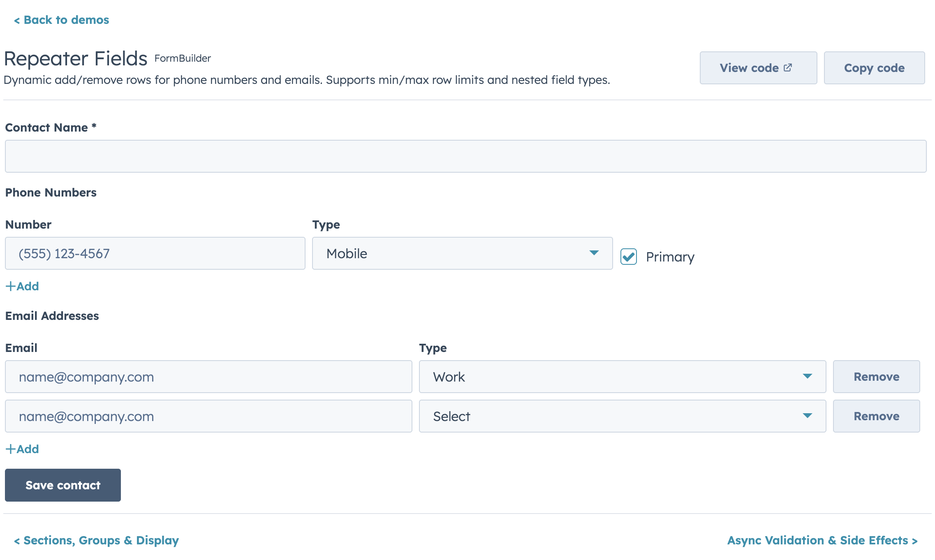Click the plus icon under Phone Numbers
This screenshot has width=935, height=560.
[10, 286]
